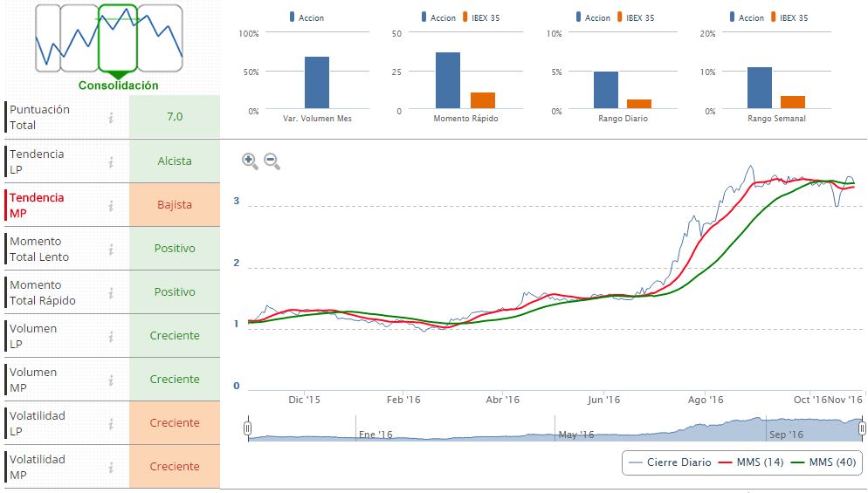Toggle MMS (40) series in legend
Image resolution: width=868 pixels, height=493 pixels.
pyautogui.click(x=823, y=462)
